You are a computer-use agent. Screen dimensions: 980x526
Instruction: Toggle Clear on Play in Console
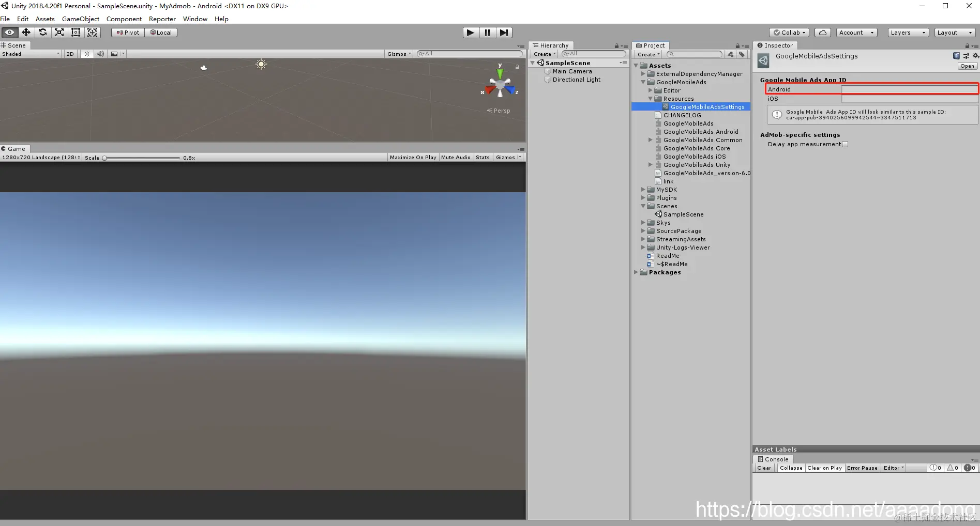pos(824,468)
